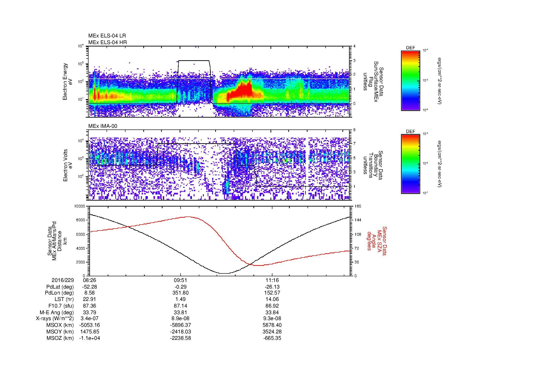555x392 pixels.
Task: Click the 'Sun/Surface/MEx Flag unitless' axis label
Action: tap(374, 82)
